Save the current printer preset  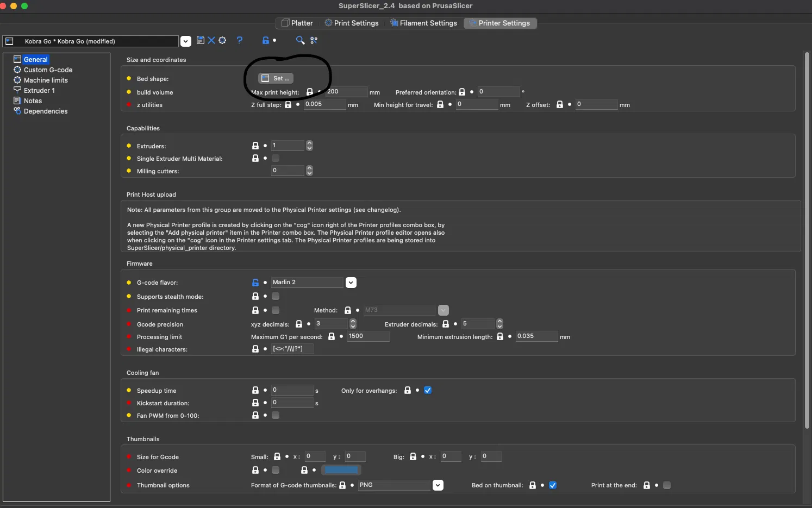(201, 40)
